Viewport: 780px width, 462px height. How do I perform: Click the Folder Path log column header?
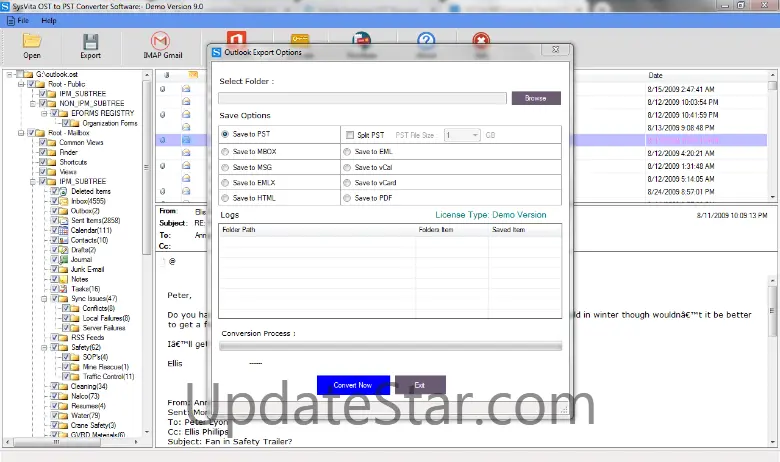(318, 230)
